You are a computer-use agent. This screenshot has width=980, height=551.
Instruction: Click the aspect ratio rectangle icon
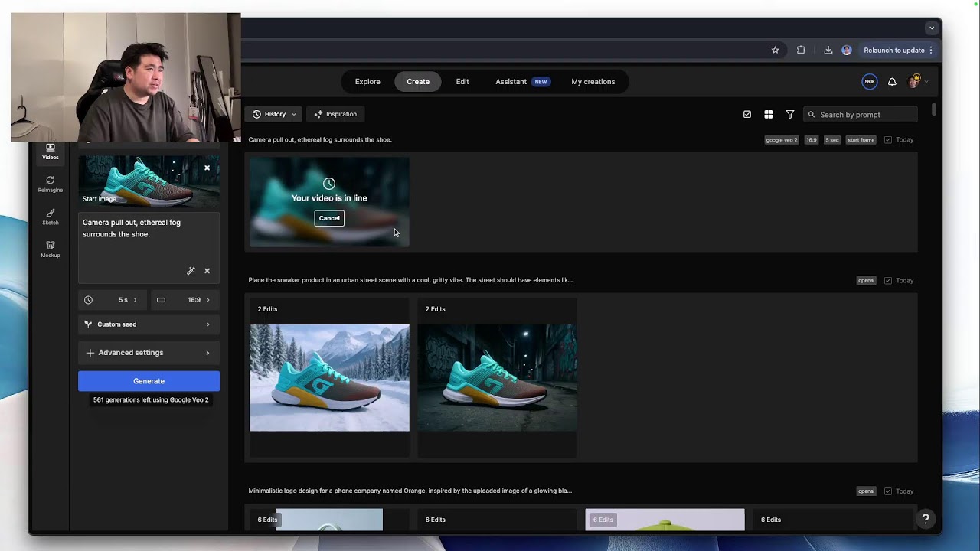point(161,300)
